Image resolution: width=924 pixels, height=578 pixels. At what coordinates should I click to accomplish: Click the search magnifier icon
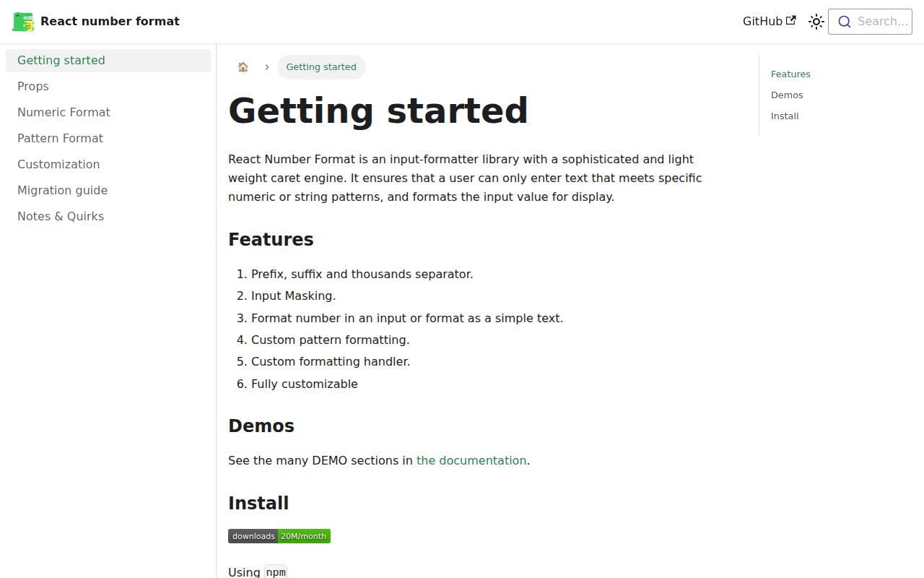[844, 22]
